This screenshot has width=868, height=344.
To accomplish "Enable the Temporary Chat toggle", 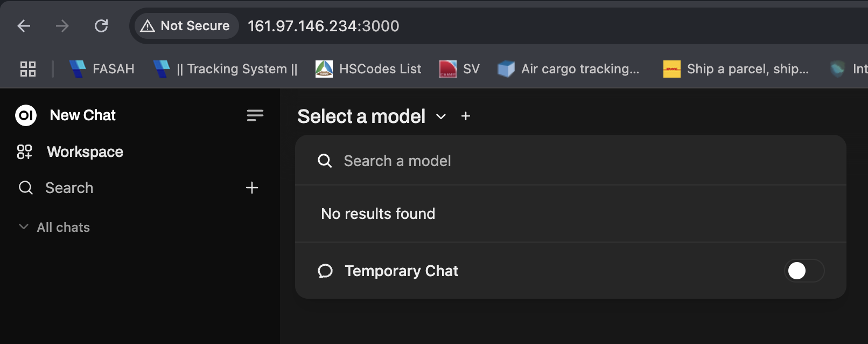I will coord(804,271).
